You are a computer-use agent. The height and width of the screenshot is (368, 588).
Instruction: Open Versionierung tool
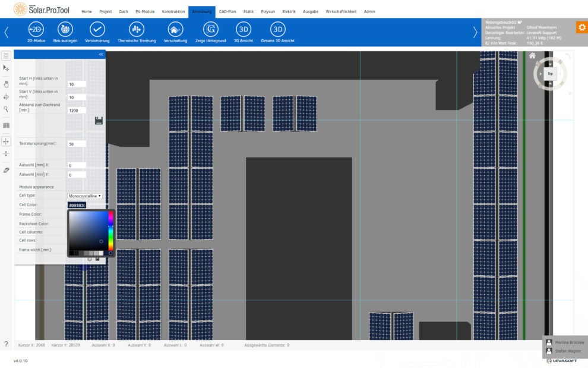click(x=97, y=30)
